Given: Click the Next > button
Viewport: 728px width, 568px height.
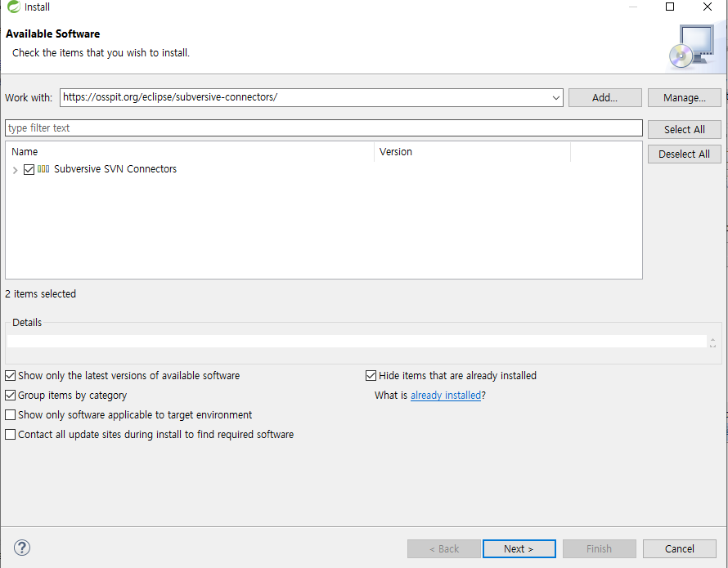Looking at the screenshot, I should coord(519,548).
